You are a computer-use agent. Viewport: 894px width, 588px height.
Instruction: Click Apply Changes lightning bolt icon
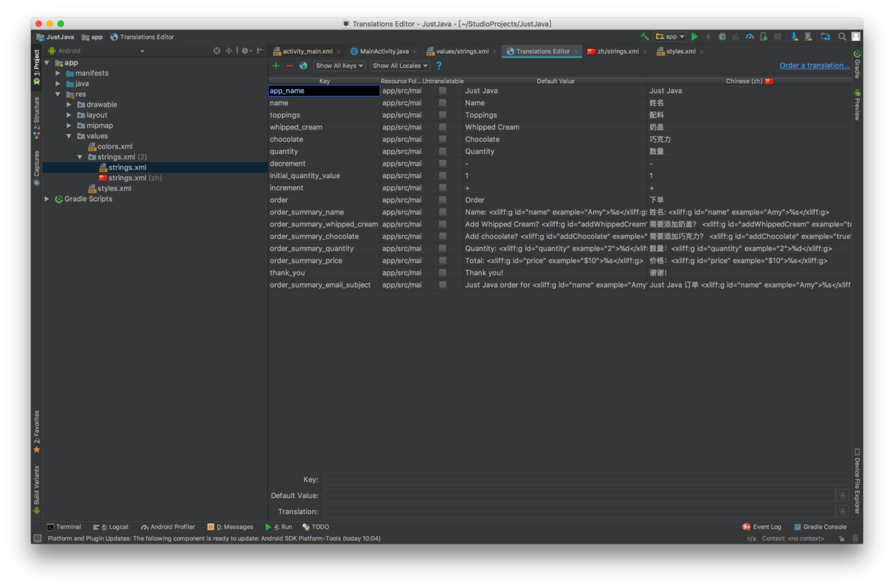click(708, 37)
